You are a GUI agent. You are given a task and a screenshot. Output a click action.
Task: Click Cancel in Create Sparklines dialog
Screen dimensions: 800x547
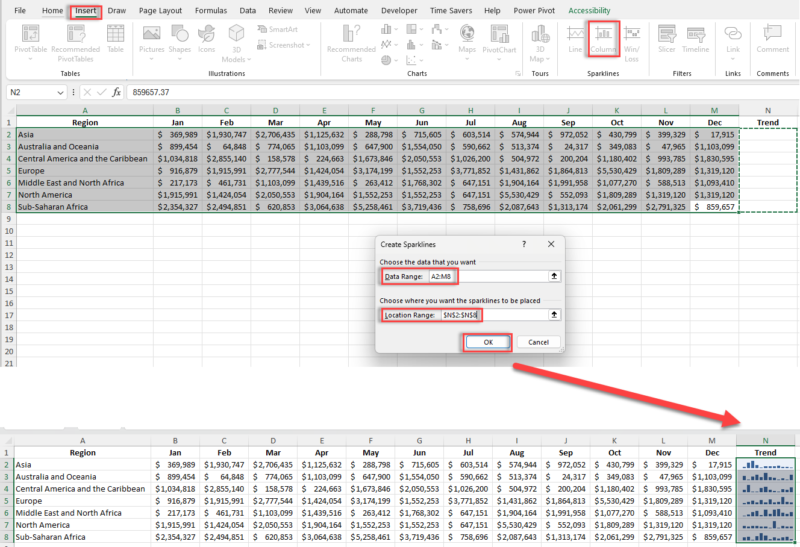[538, 342]
